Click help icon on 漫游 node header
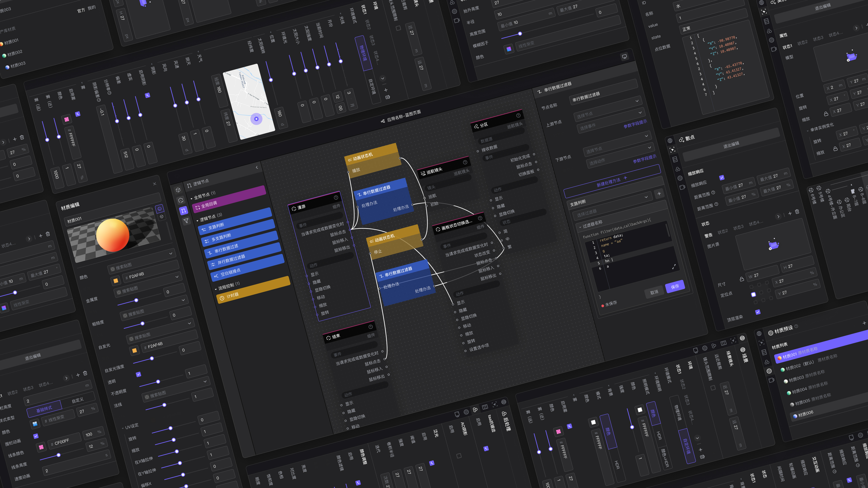 click(336, 198)
